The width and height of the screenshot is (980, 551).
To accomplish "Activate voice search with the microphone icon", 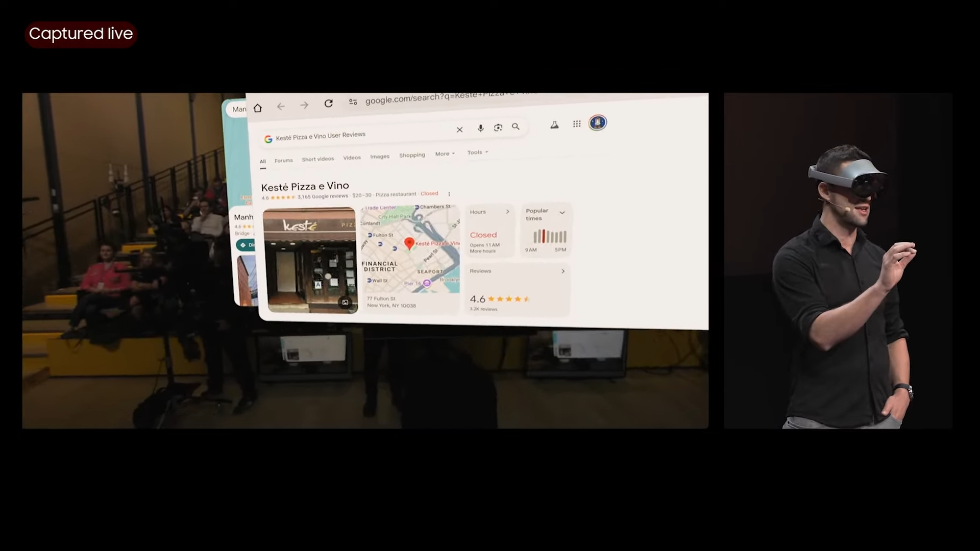I will (x=480, y=129).
